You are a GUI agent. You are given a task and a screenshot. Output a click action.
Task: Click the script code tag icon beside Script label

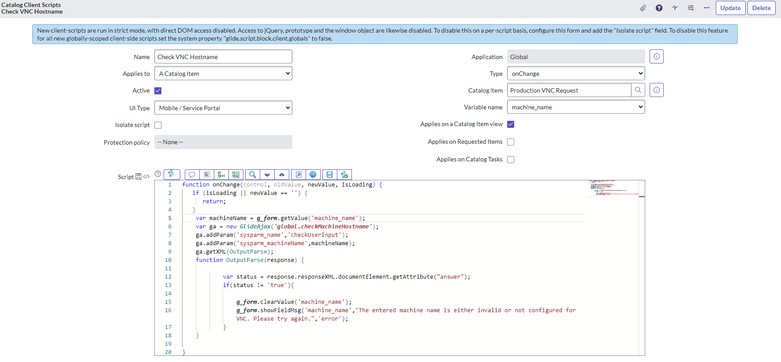[x=146, y=176]
